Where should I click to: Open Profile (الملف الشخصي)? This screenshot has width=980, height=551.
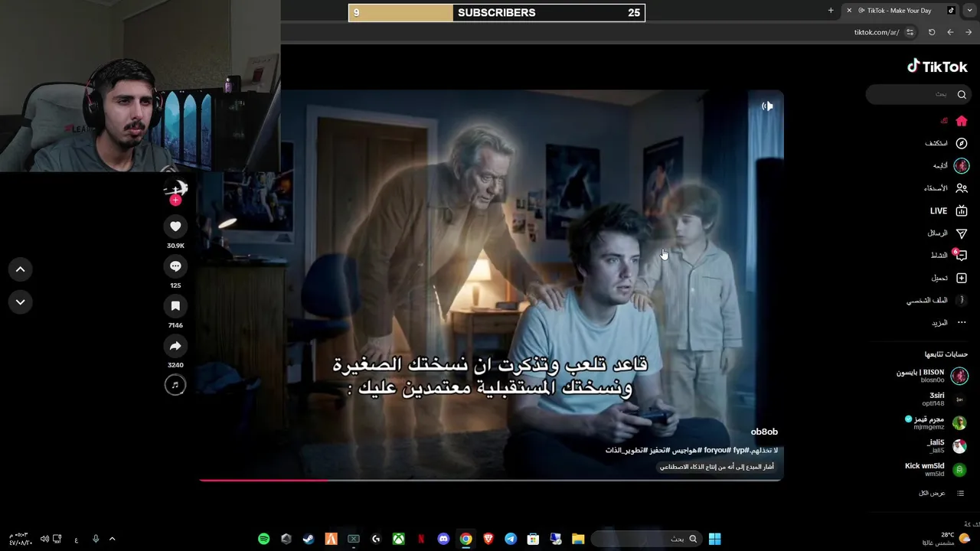coord(937,300)
